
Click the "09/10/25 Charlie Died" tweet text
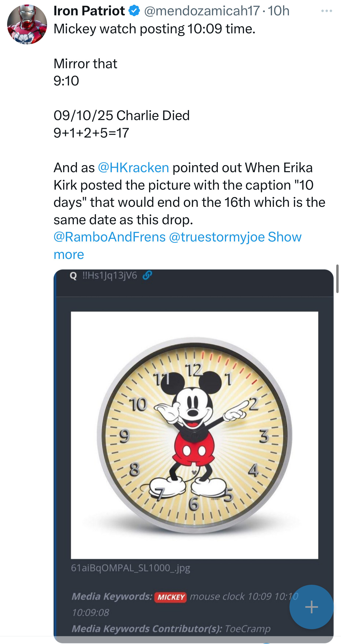122,116
